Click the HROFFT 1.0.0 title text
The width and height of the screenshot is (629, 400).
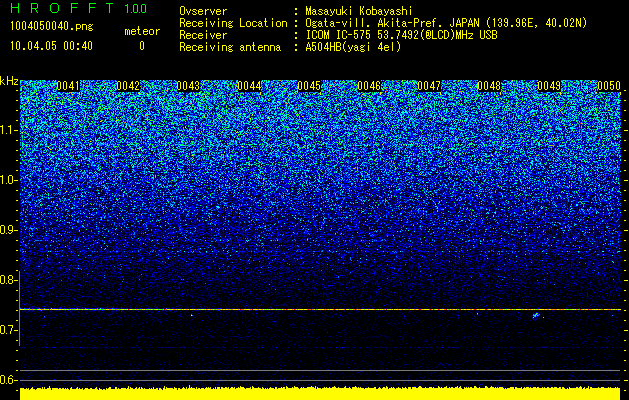(x=79, y=8)
